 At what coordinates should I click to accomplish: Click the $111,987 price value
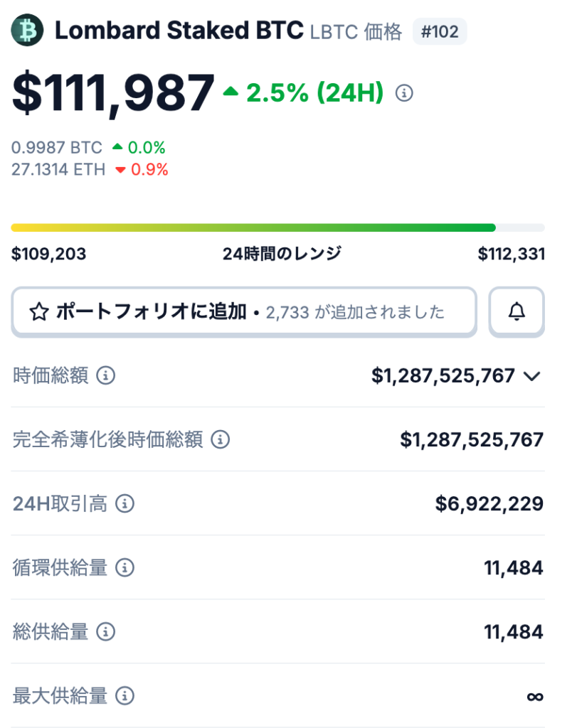pos(113,93)
